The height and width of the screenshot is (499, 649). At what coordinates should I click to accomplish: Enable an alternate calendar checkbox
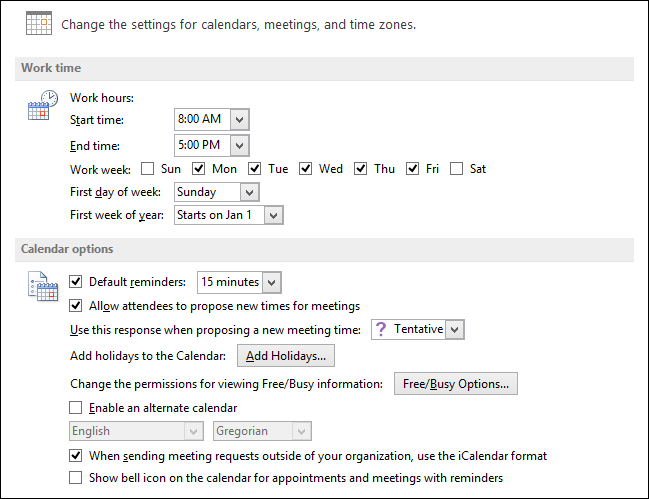76,408
